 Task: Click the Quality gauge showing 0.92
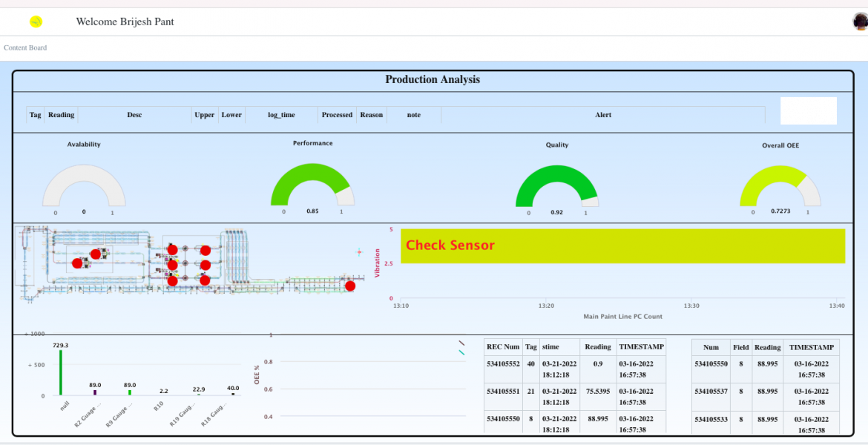[x=556, y=187]
